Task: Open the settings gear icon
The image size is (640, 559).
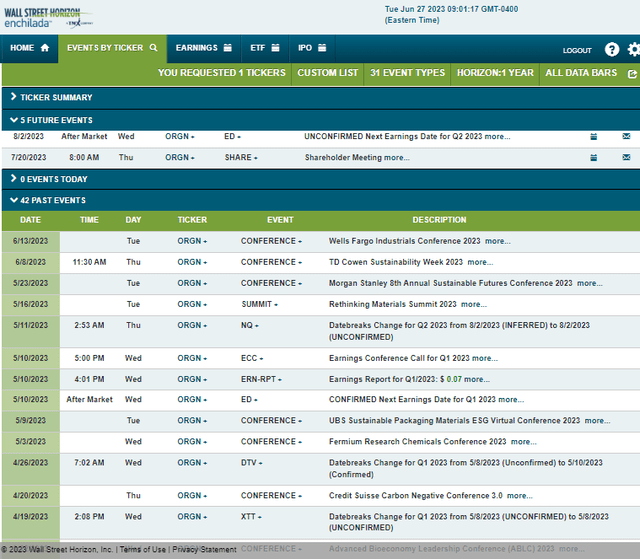Action: pyautogui.click(x=634, y=49)
